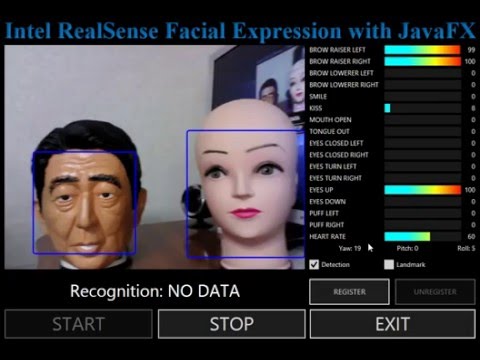
Task: Click the Brow Raiser Left progress bar
Action: tap(423, 50)
